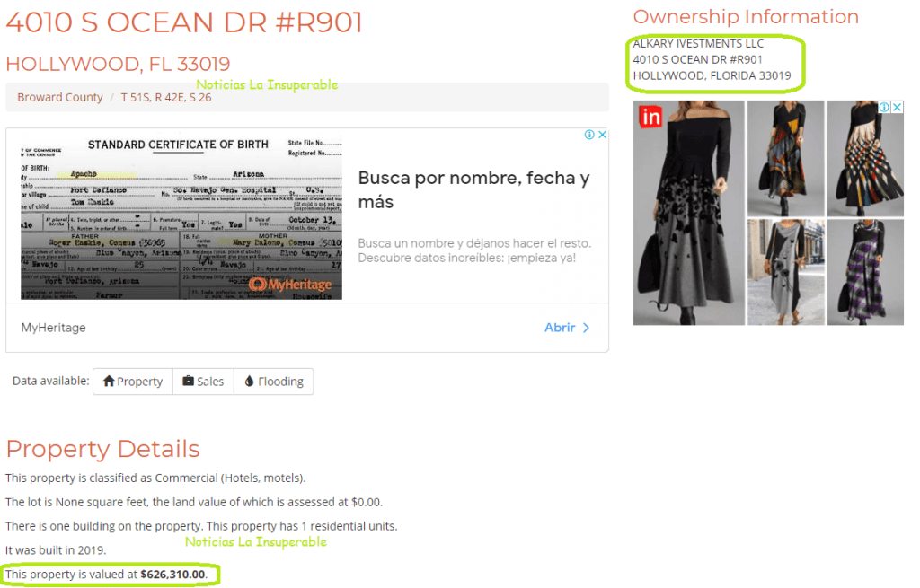920x588 pixels.
Task: Click the Abrir link in MyHeritage ad
Action: pyautogui.click(x=560, y=328)
